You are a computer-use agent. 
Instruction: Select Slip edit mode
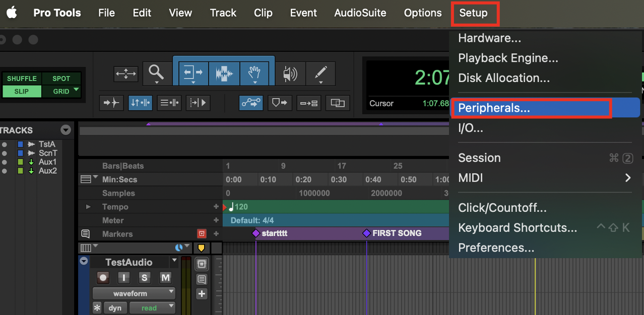tap(22, 92)
